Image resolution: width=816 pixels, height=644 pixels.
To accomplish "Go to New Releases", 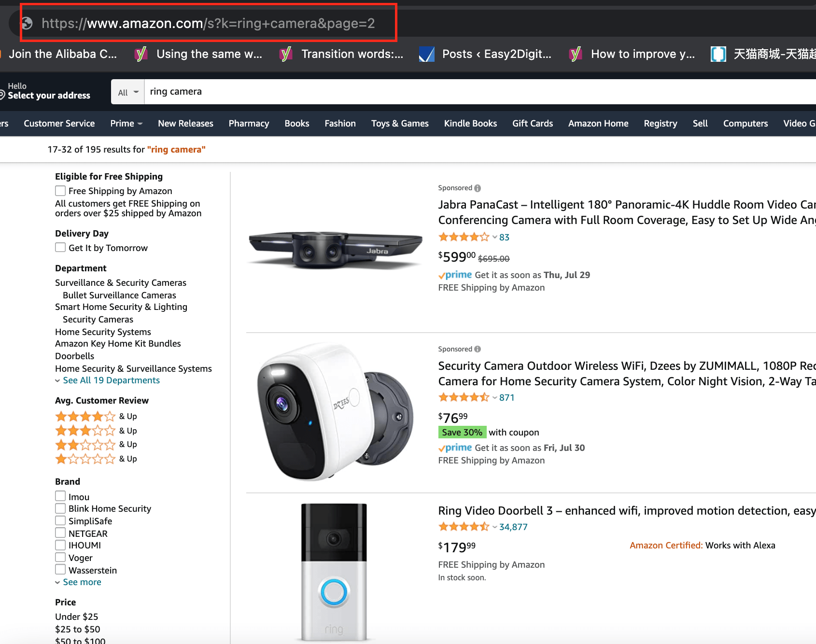I will point(185,124).
